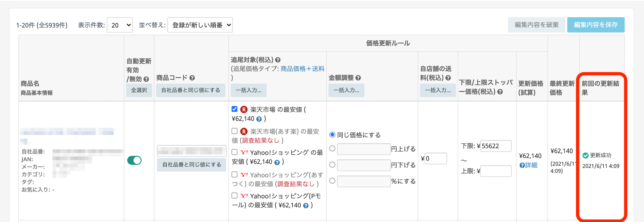Screen dimensions: 644x222
Task: Click the 編集内容を保存 button
Action: tap(596, 25)
